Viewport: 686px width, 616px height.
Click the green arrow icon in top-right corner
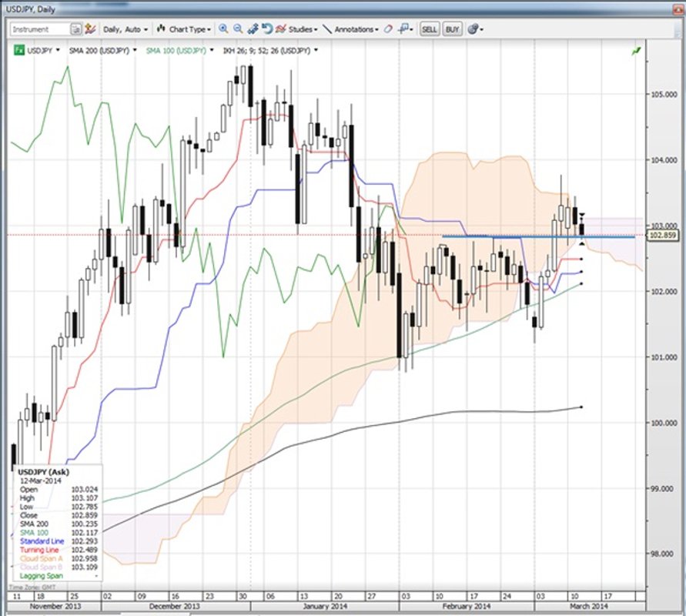(x=637, y=51)
